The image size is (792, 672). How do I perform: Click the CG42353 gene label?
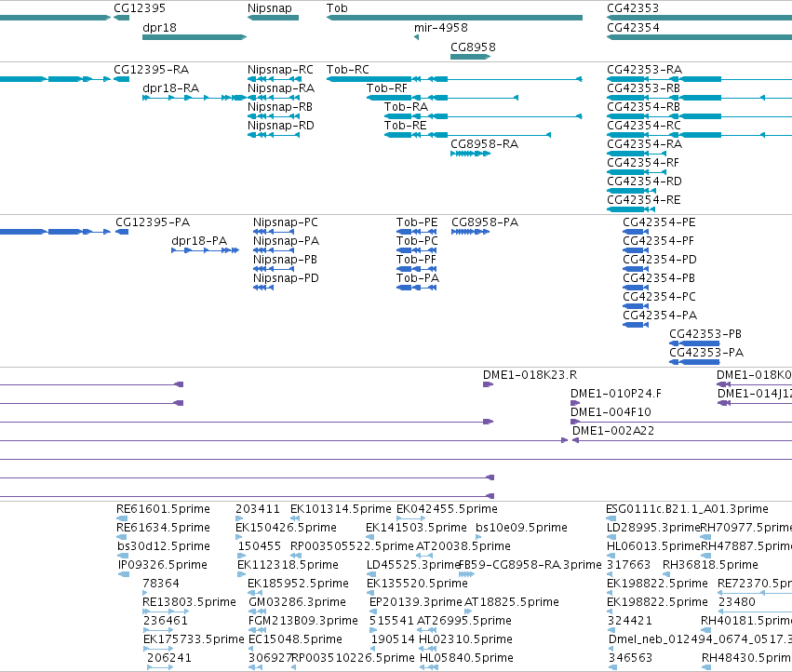point(633,8)
